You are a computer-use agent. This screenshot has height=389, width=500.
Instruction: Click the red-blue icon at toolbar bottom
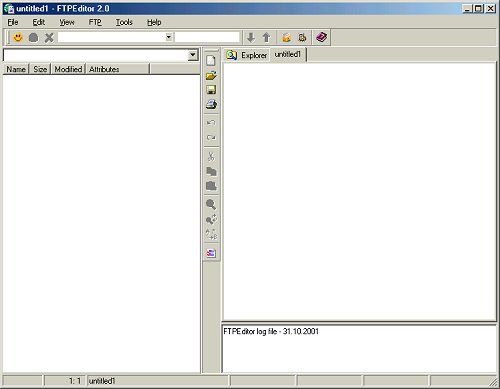click(x=211, y=253)
